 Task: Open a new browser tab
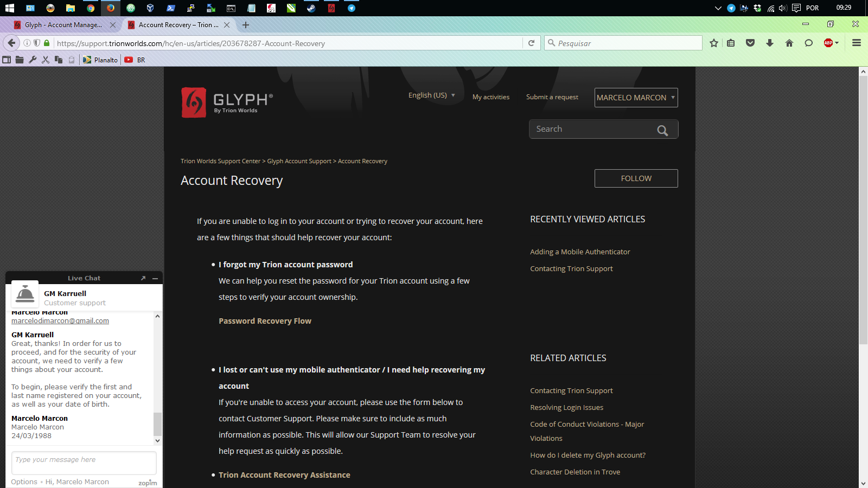coord(246,25)
